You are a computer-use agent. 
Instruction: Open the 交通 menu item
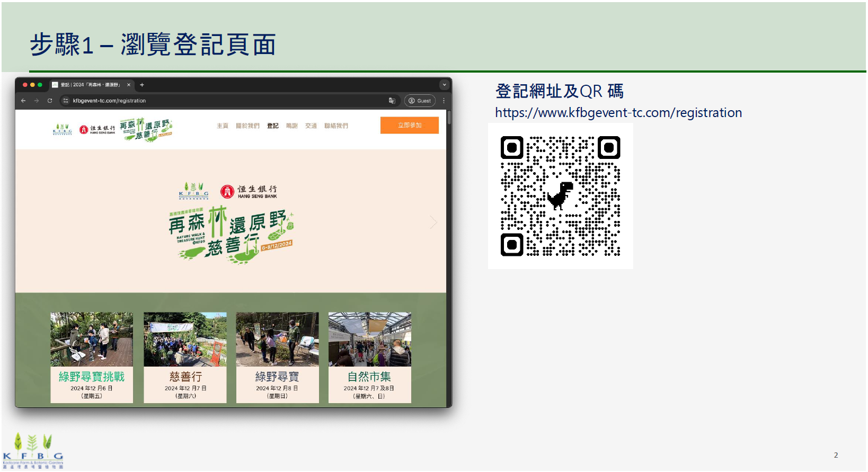coord(311,126)
